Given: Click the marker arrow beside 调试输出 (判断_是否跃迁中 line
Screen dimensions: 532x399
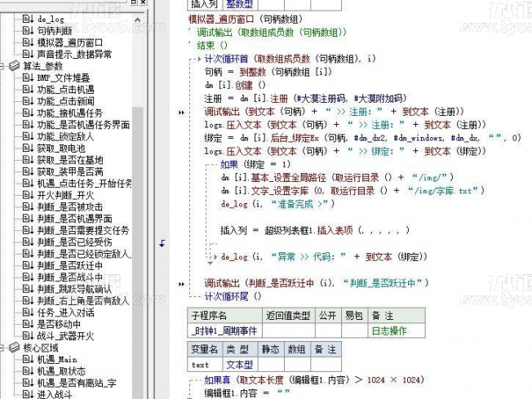Looking at the screenshot, I should pos(181,284).
